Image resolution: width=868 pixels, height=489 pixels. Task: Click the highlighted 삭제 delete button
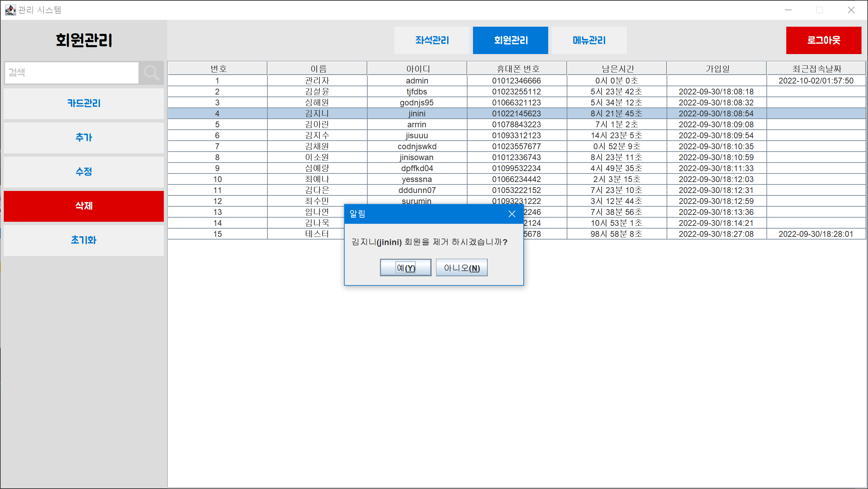pos(84,206)
